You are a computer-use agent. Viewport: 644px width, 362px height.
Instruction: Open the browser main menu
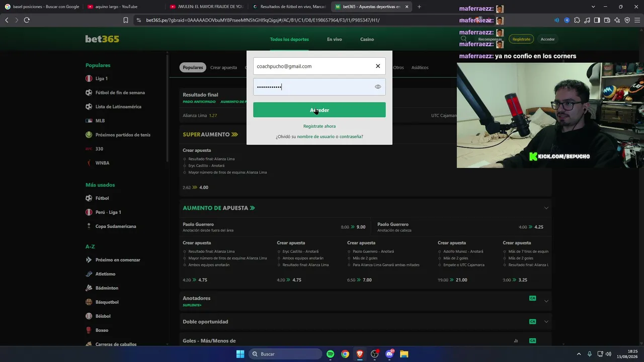click(637, 20)
